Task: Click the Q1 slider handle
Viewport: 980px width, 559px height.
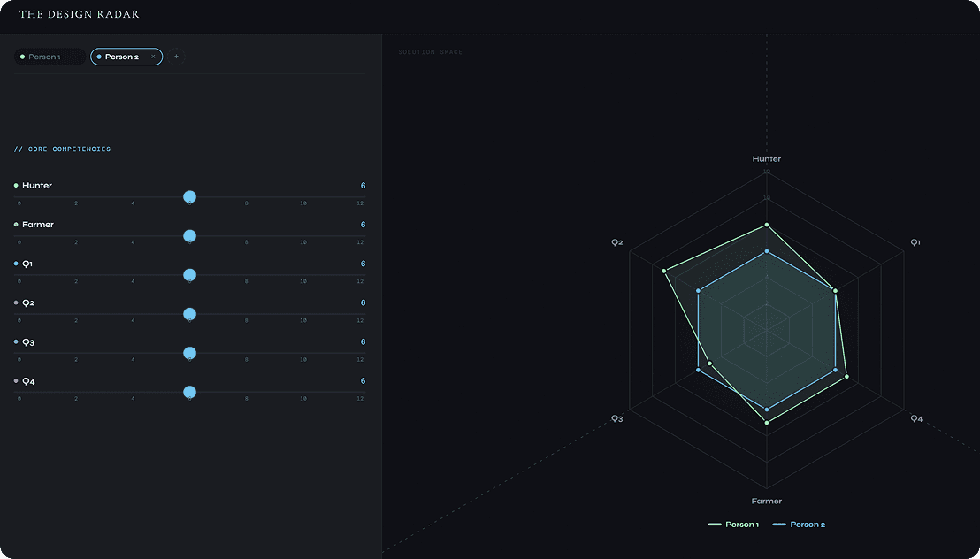Action: [x=190, y=275]
